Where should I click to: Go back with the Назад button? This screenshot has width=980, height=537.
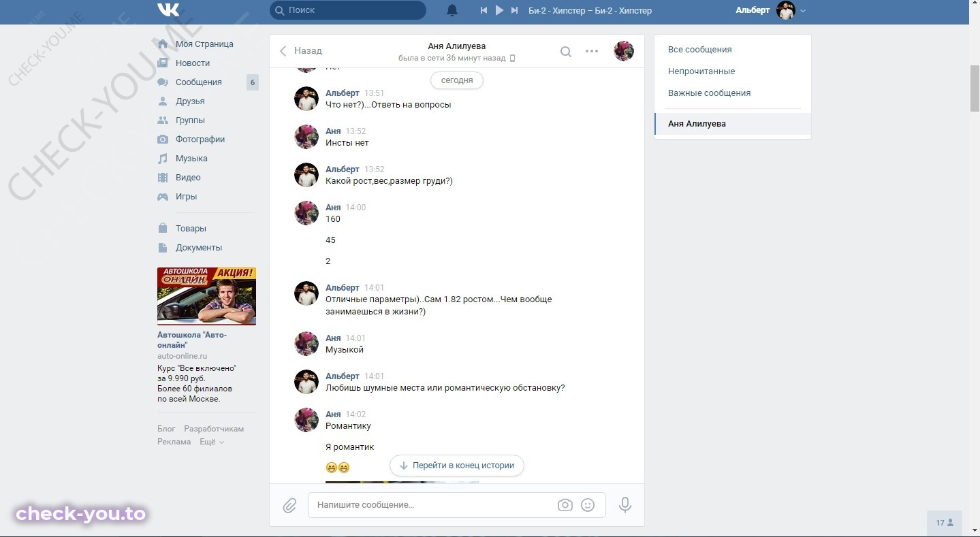click(x=300, y=50)
